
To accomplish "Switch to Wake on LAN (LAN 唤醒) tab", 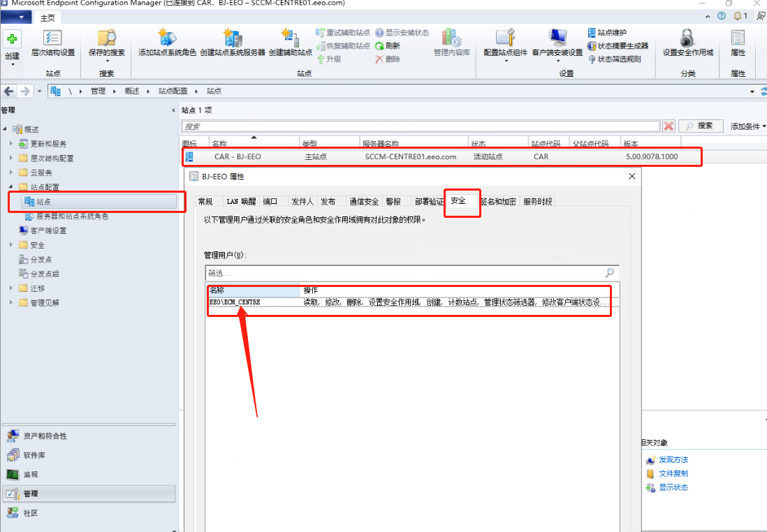I will coord(241,202).
